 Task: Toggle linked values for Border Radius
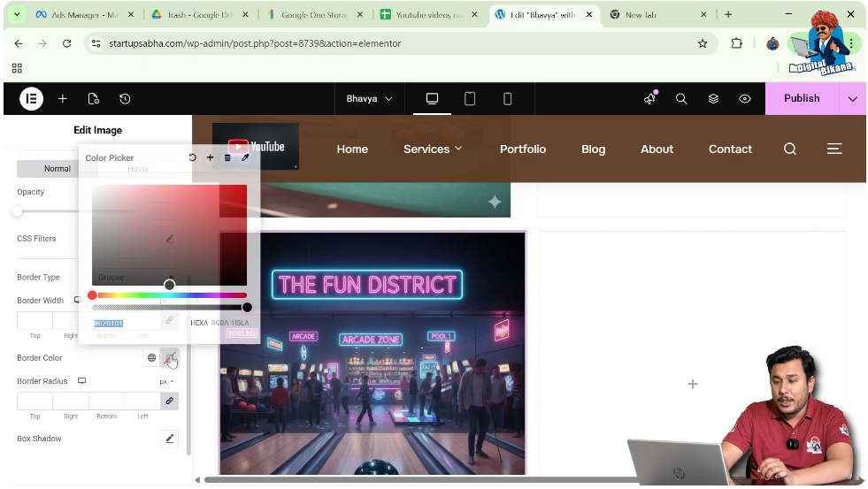click(170, 401)
